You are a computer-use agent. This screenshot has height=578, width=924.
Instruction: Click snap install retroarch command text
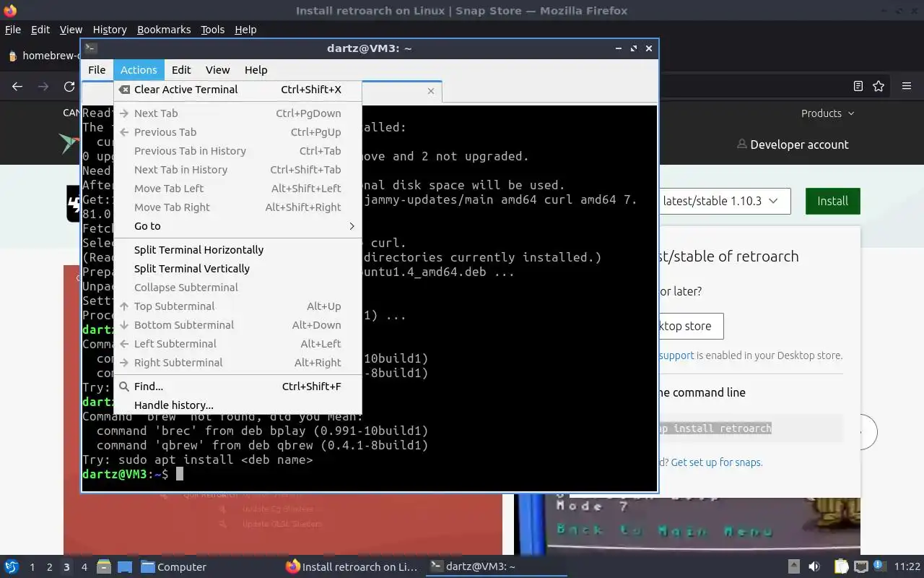coord(715,428)
